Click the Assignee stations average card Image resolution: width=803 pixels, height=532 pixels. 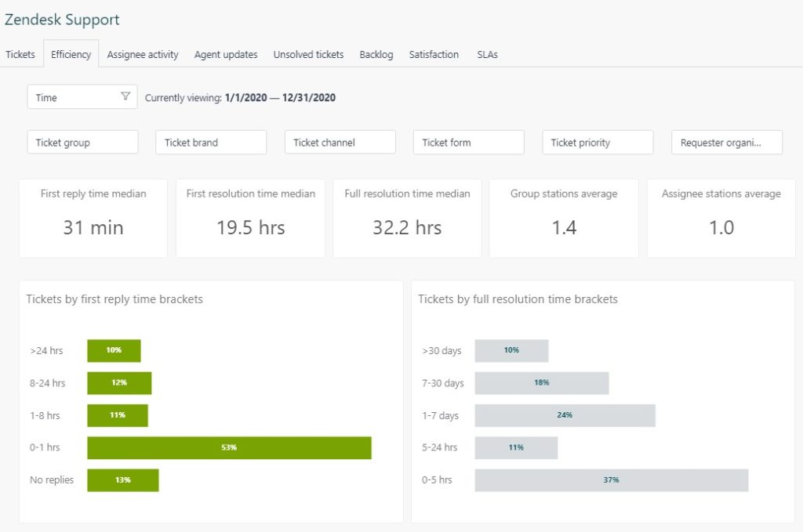click(x=721, y=219)
